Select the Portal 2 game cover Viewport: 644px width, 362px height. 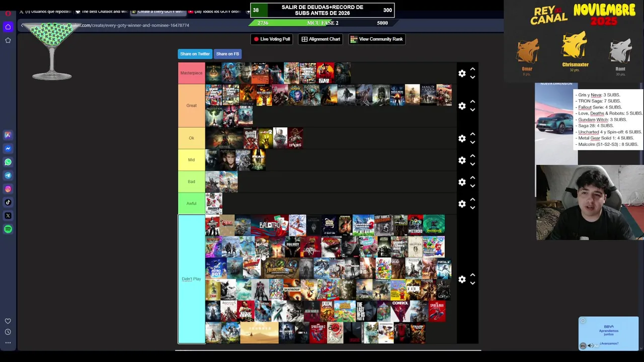pyautogui.click(x=444, y=268)
